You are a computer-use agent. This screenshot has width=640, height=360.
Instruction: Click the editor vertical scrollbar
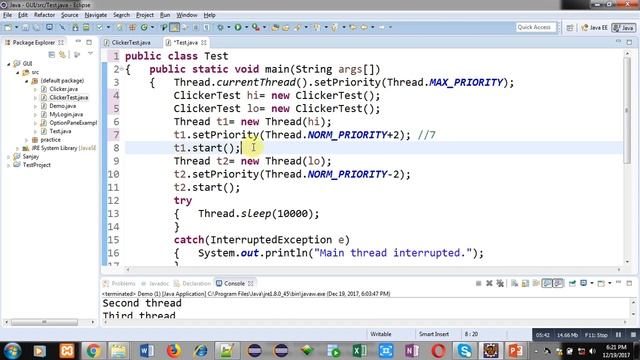627,110
